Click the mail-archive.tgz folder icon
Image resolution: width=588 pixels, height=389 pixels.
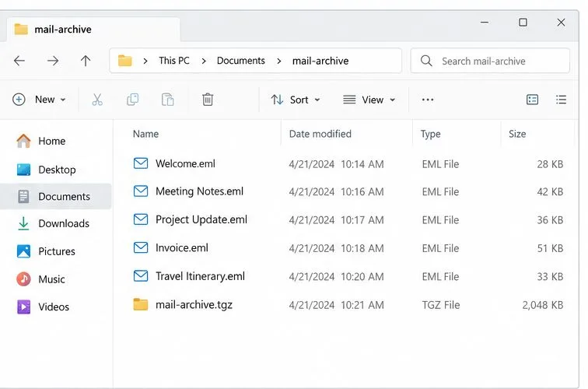click(x=141, y=304)
